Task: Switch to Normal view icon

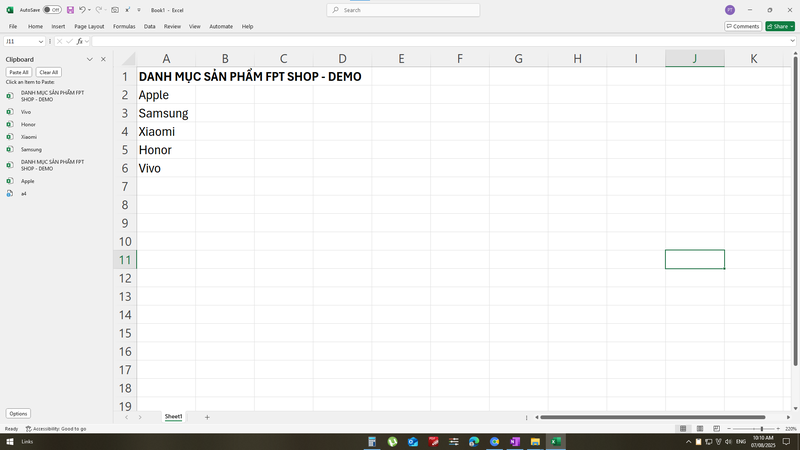Action: [683, 429]
